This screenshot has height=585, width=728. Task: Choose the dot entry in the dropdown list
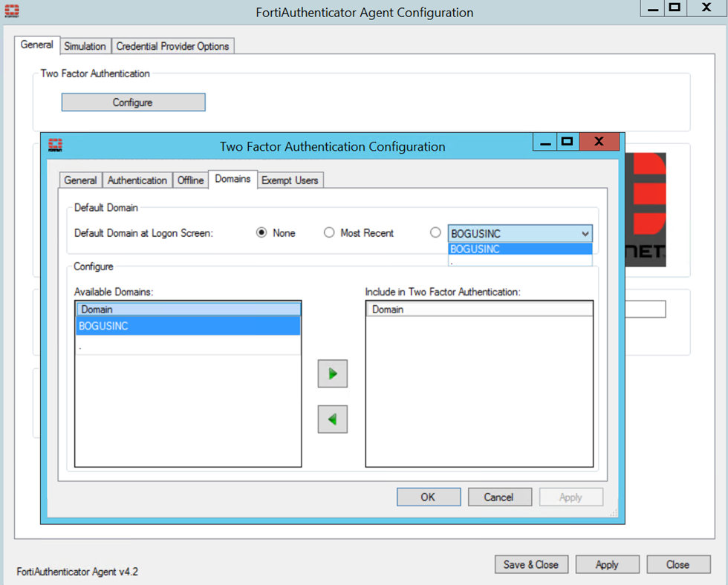[x=520, y=261]
